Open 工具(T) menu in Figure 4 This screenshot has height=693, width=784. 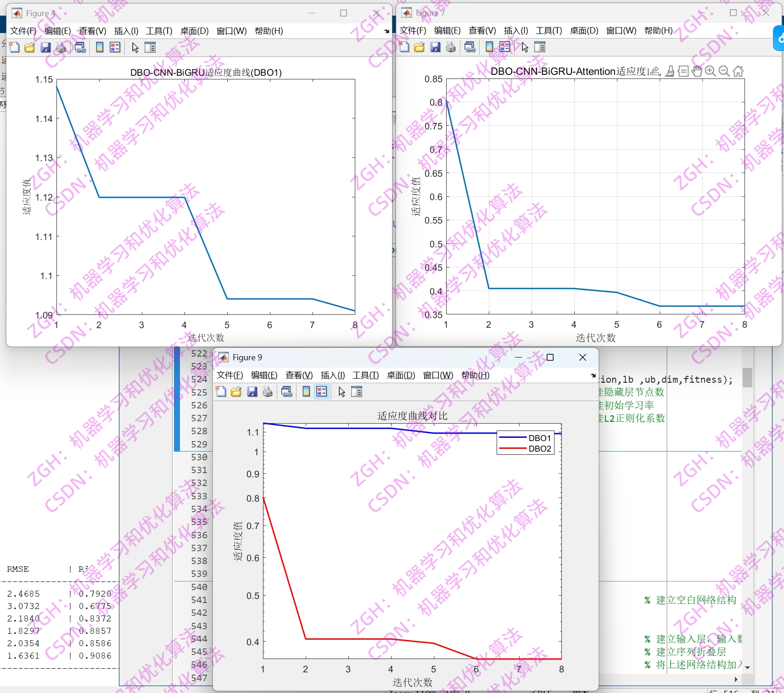click(x=159, y=31)
